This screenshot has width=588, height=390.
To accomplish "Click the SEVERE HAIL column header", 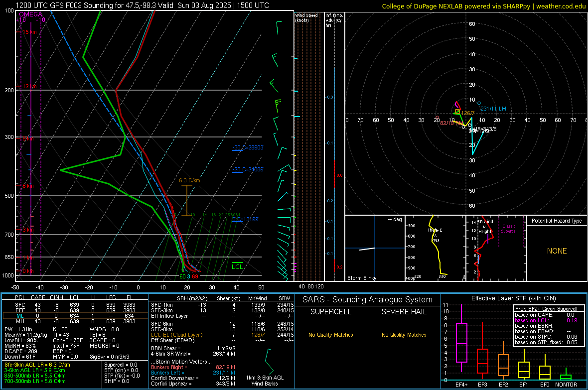I will [404, 312].
